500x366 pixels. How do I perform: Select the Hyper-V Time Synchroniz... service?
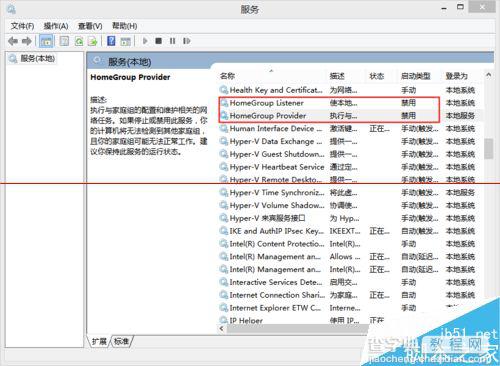pyautogui.click(x=277, y=193)
